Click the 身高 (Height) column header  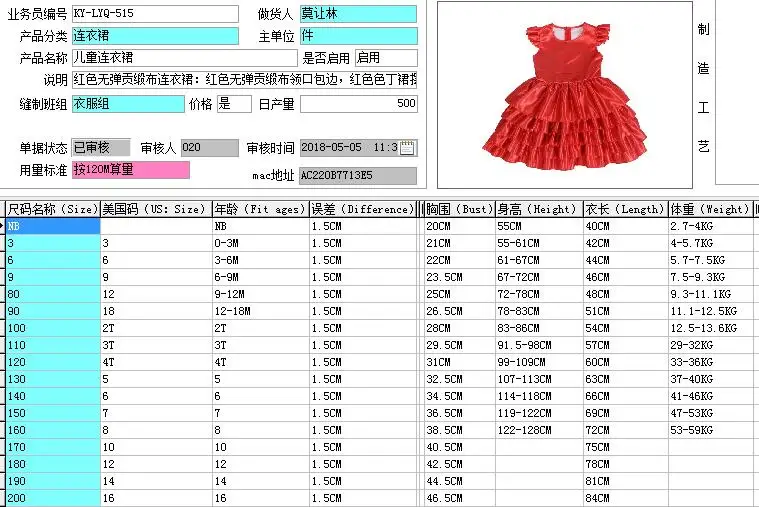point(539,209)
